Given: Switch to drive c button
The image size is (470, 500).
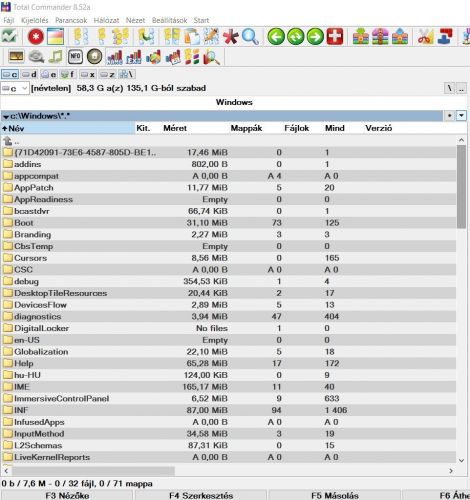Looking at the screenshot, I should [x=10, y=74].
